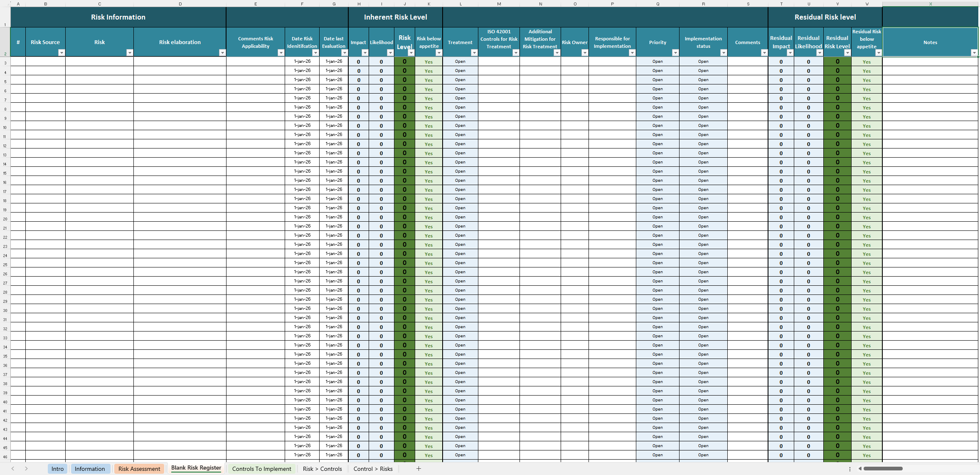This screenshot has height=475, width=980.
Task: Open Risk Owner column filter dropdown
Action: pyautogui.click(x=585, y=53)
